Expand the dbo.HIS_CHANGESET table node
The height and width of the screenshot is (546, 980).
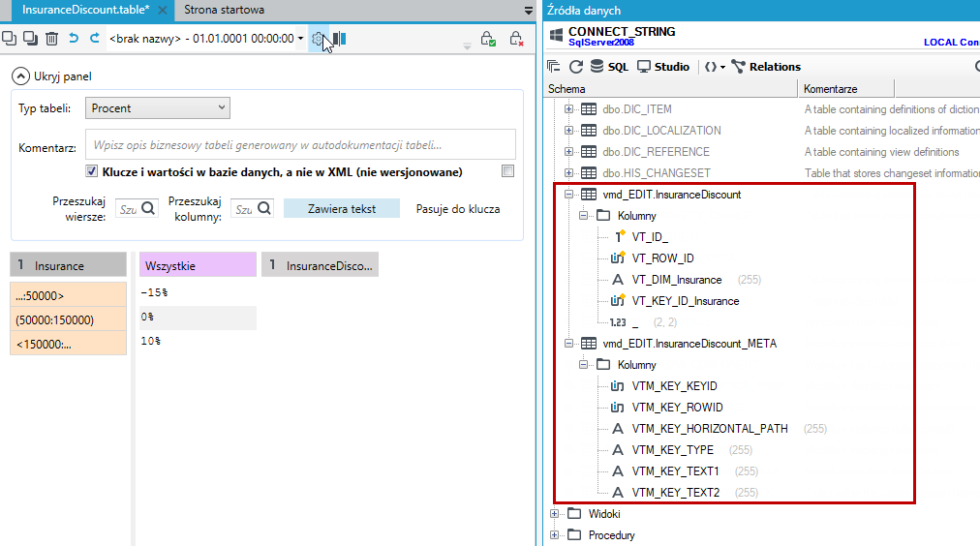tap(568, 173)
